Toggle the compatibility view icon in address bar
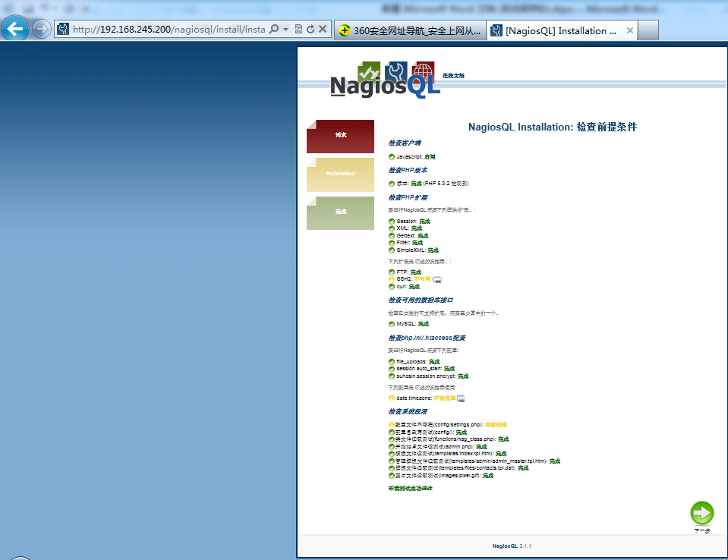 [x=298, y=30]
